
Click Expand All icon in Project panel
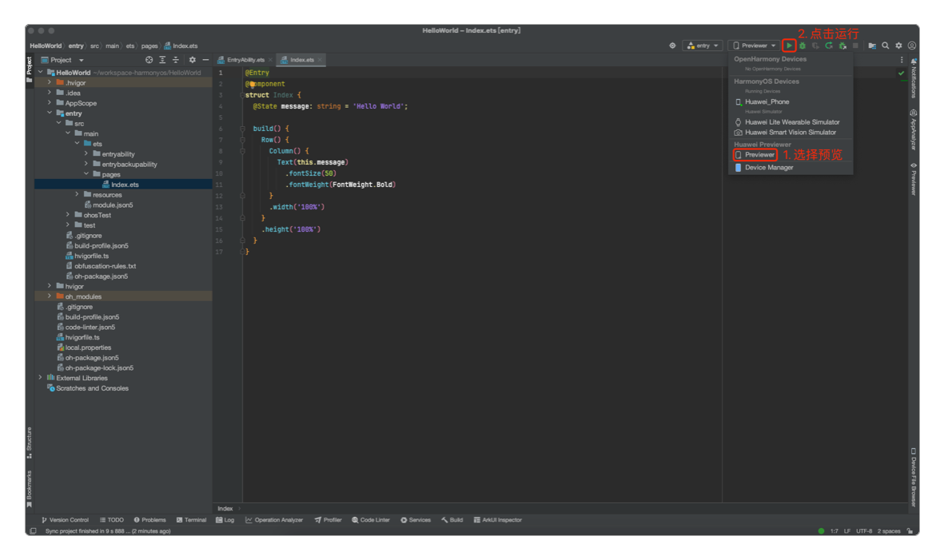(162, 60)
